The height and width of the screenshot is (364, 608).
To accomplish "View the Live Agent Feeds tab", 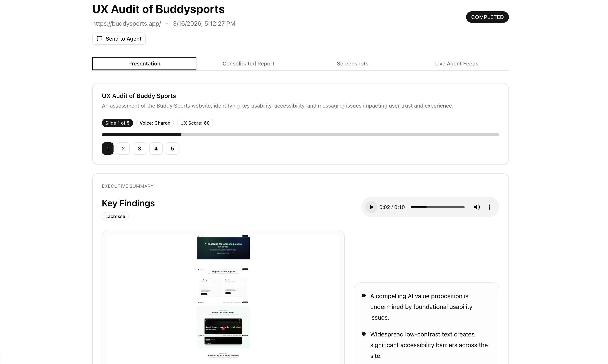I will [456, 64].
